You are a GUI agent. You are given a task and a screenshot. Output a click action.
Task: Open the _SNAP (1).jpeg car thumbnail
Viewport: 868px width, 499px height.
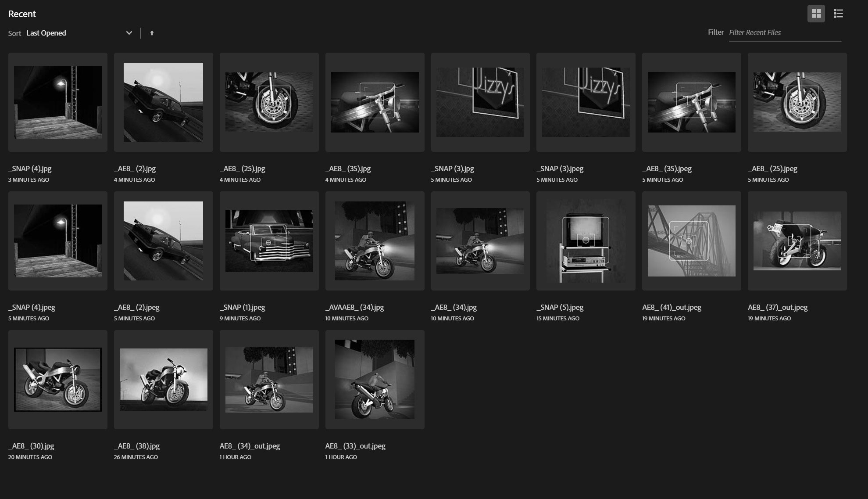pyautogui.click(x=269, y=241)
